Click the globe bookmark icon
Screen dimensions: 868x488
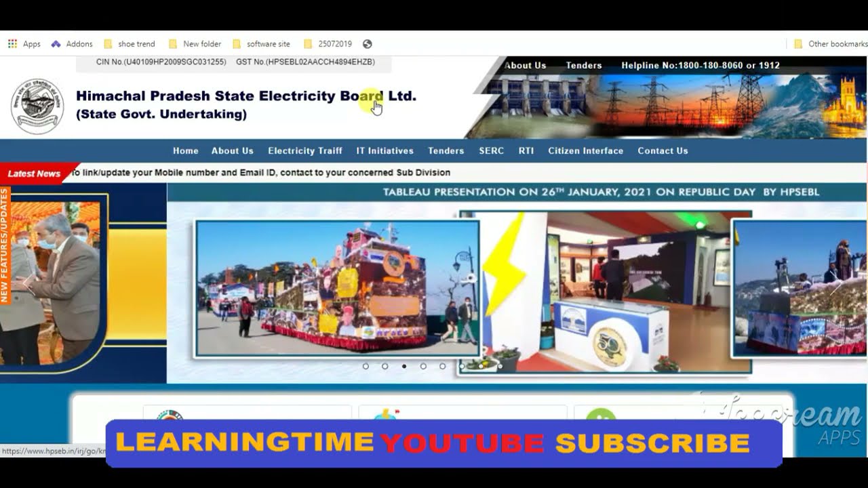tap(368, 44)
